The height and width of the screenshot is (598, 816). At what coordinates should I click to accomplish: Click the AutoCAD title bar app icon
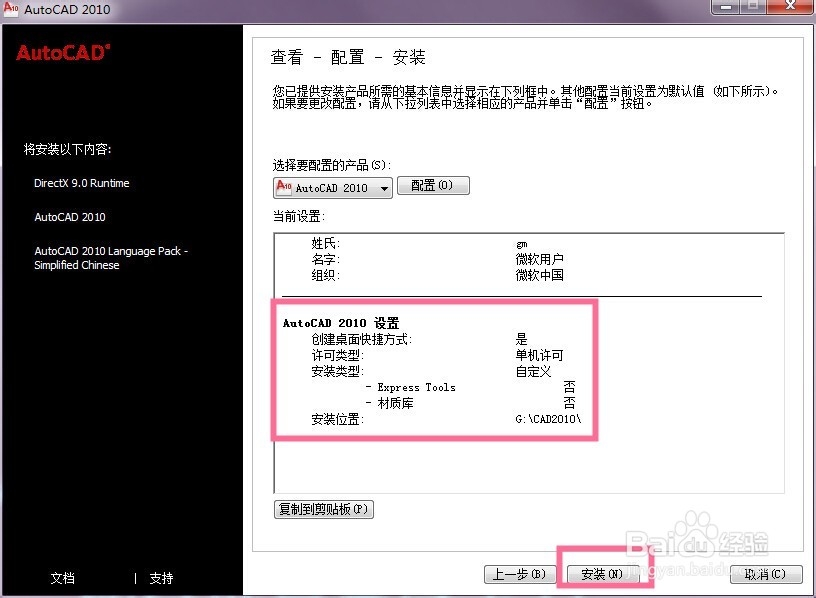point(11,9)
